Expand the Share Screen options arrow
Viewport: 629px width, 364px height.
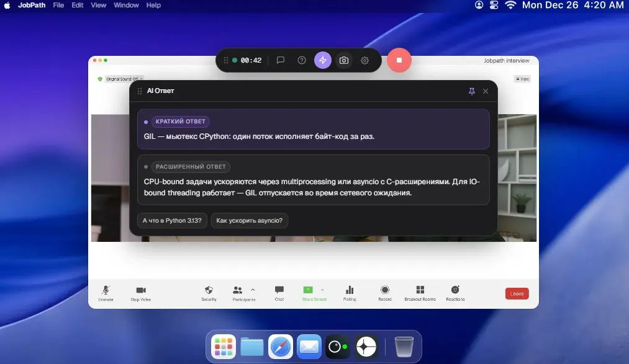[x=322, y=290]
